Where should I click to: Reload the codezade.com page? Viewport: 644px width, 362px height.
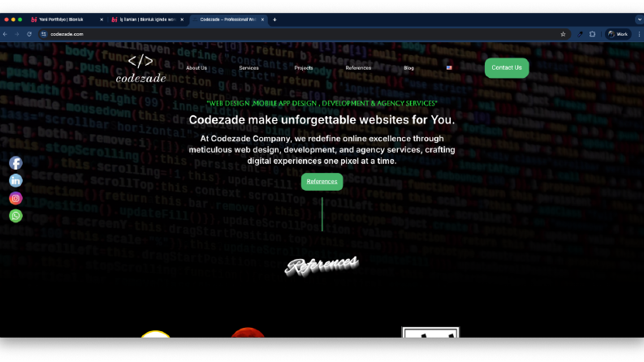click(29, 34)
